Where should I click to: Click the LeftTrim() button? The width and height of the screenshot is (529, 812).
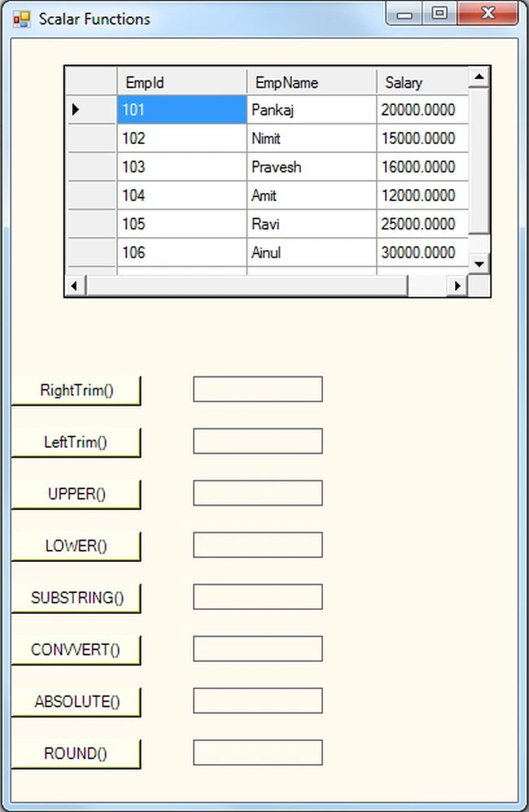coord(76,442)
